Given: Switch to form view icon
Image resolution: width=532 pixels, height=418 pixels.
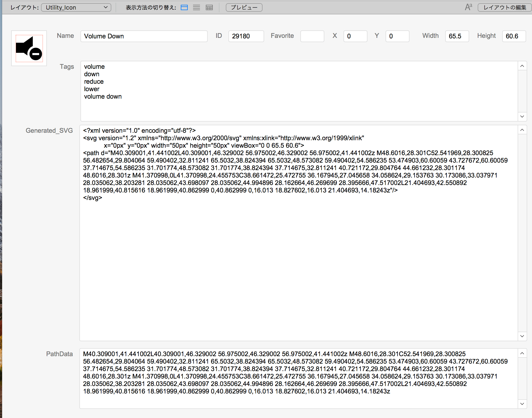Looking at the screenshot, I should 184,7.
